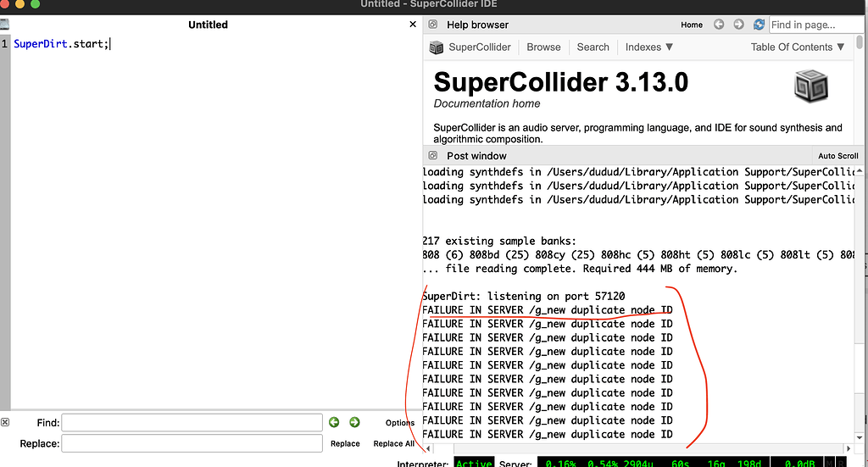Open the Search help page
The width and height of the screenshot is (868, 467).
click(593, 47)
